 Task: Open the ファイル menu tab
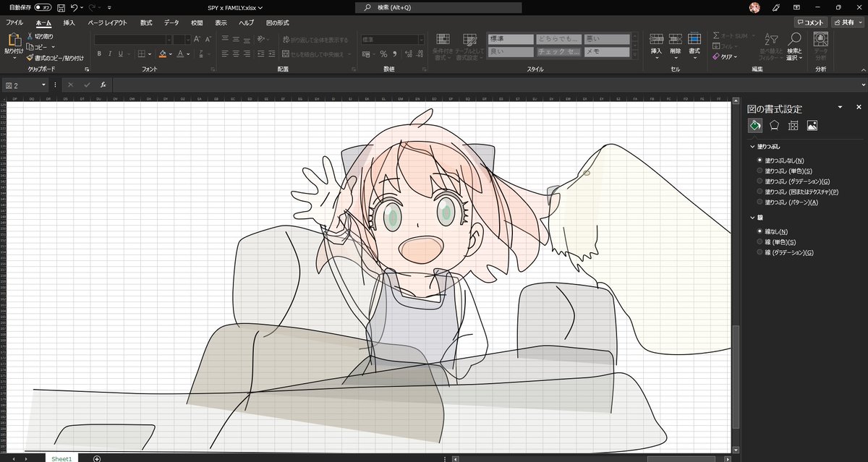pos(14,22)
